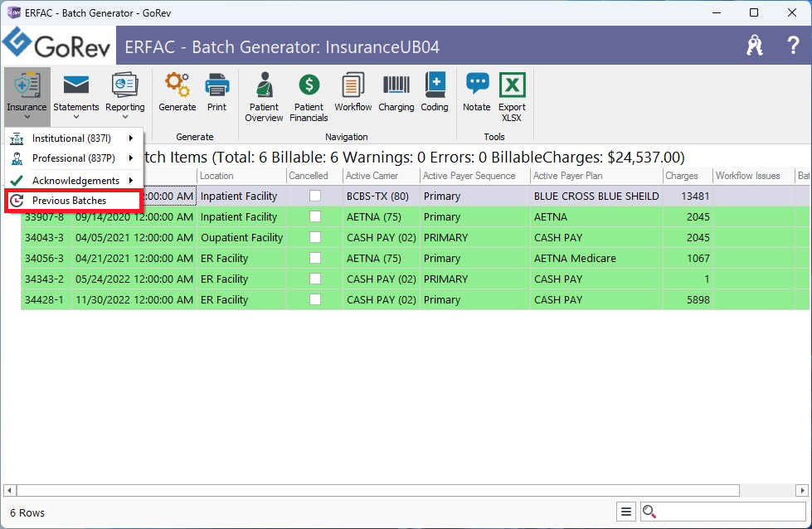This screenshot has height=529, width=812.
Task: Open the Coding book icon
Action: tap(435, 85)
